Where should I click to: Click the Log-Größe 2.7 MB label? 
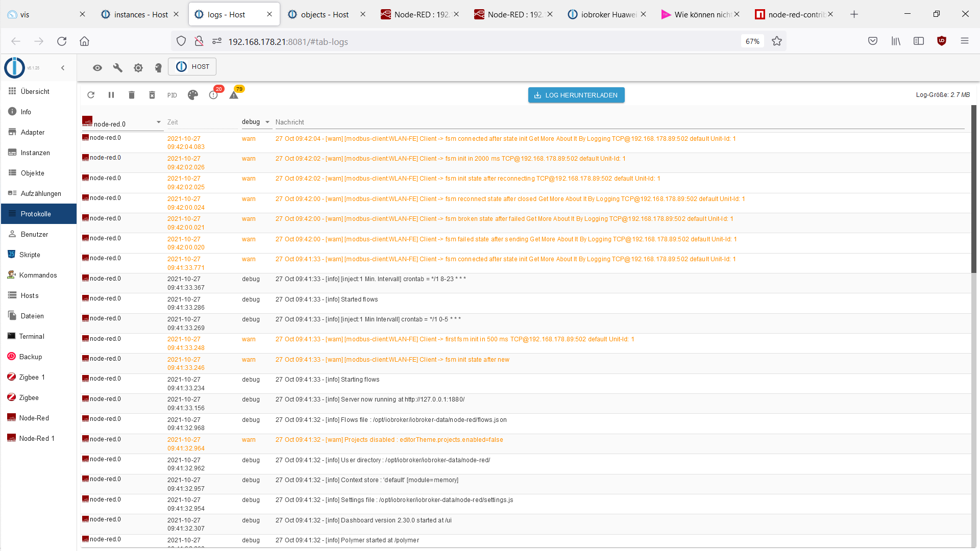pyautogui.click(x=943, y=95)
